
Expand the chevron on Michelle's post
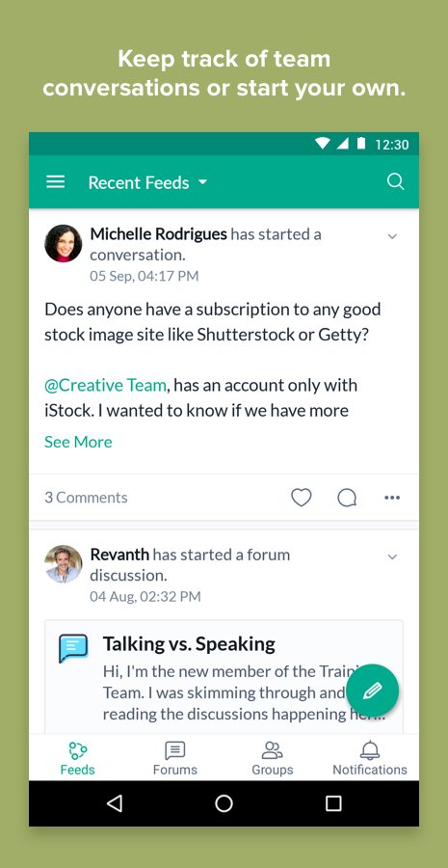pyautogui.click(x=392, y=236)
